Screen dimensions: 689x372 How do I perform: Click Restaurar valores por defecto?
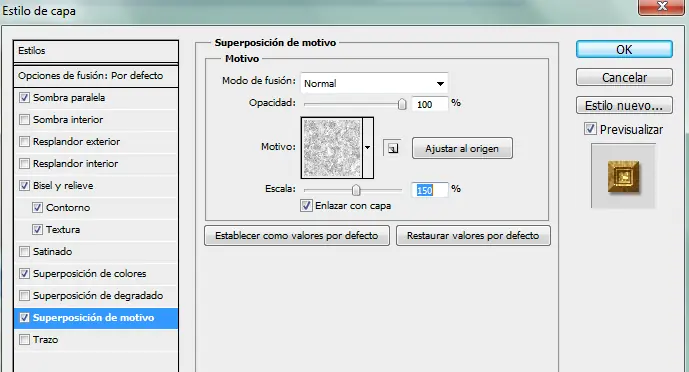tap(473, 235)
